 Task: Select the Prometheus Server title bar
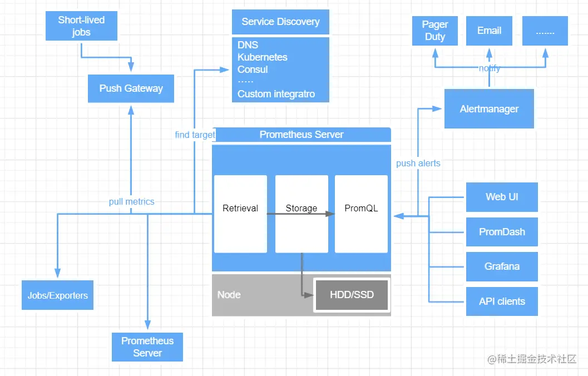[x=302, y=135]
